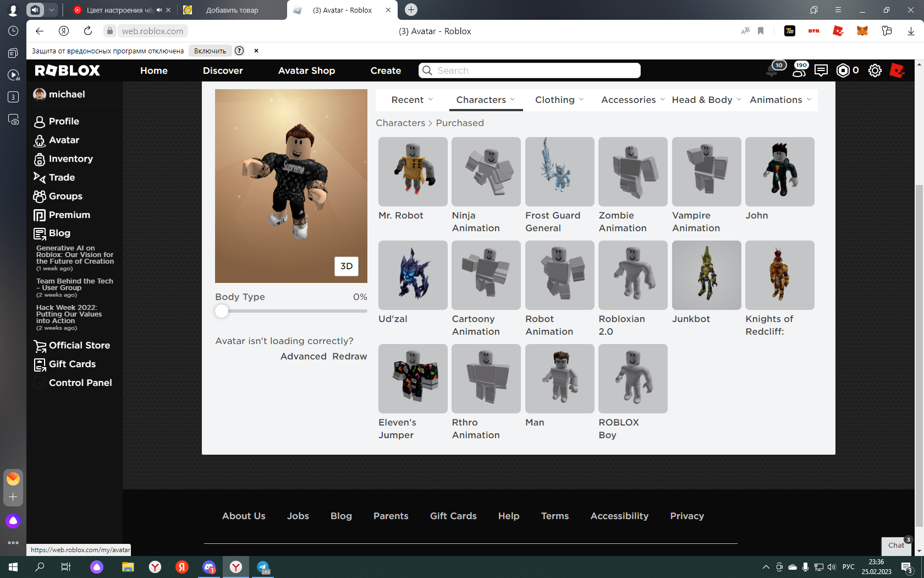Open the messages icon in header
Image resolution: width=924 pixels, height=578 pixels.
pos(821,70)
